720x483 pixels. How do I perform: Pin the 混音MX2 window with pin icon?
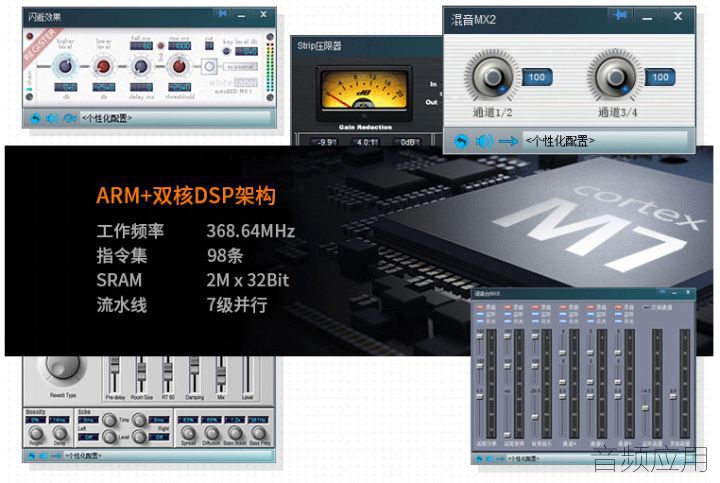click(x=620, y=16)
